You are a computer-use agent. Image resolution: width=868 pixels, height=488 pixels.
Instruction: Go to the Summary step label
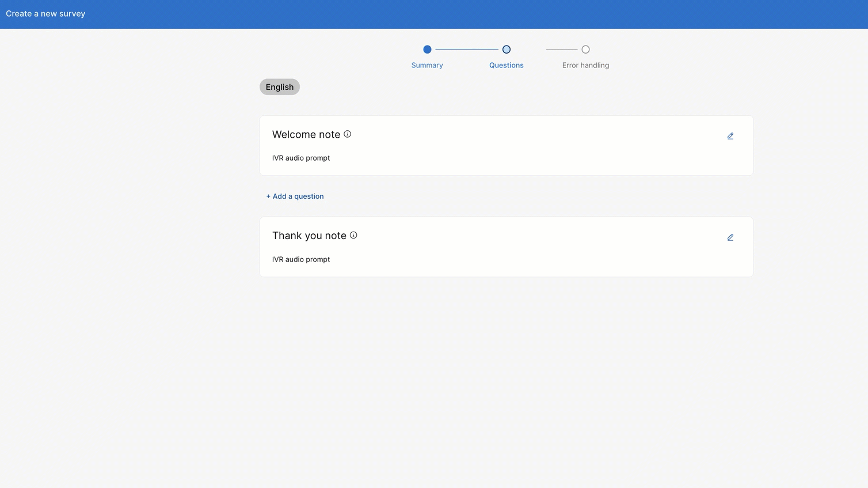click(427, 65)
